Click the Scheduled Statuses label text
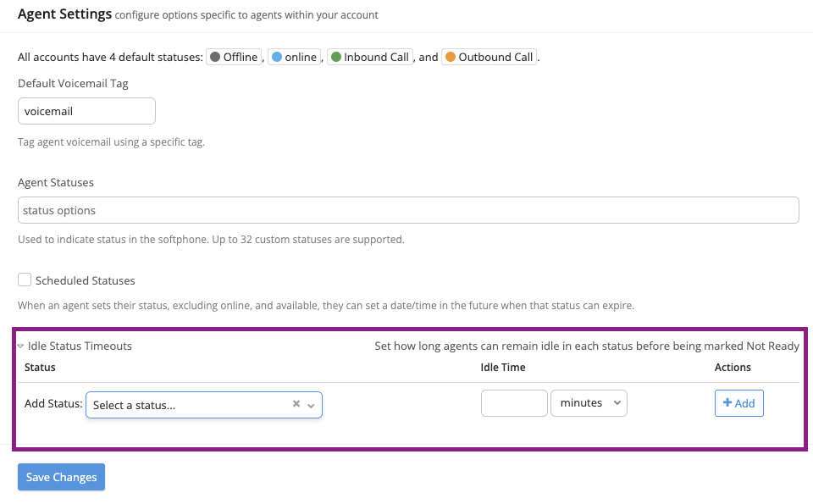 click(86, 280)
